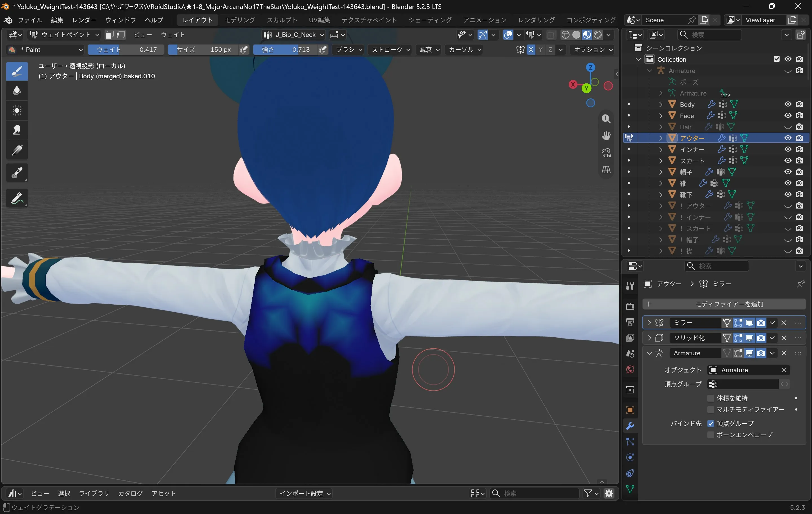
Task: Click the outliner 検索 search field
Action: click(709, 35)
